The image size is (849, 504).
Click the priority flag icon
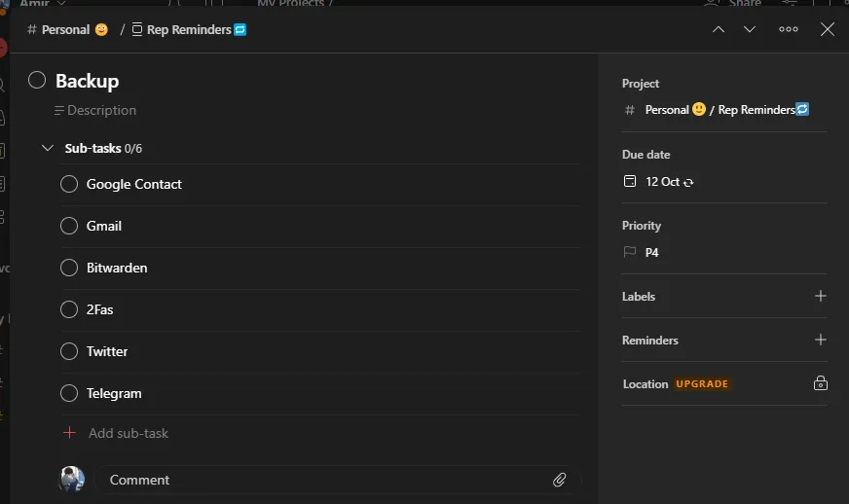[630, 252]
